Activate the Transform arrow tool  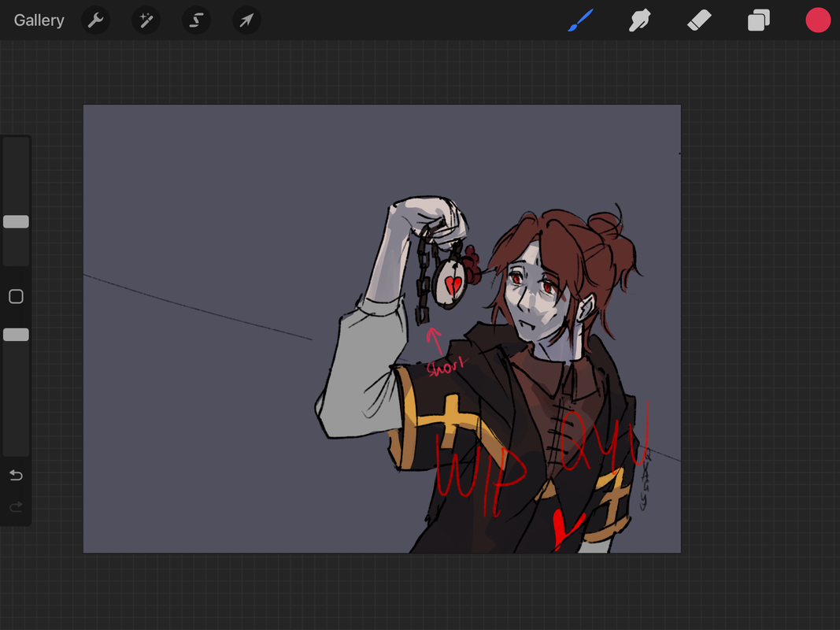click(246, 20)
